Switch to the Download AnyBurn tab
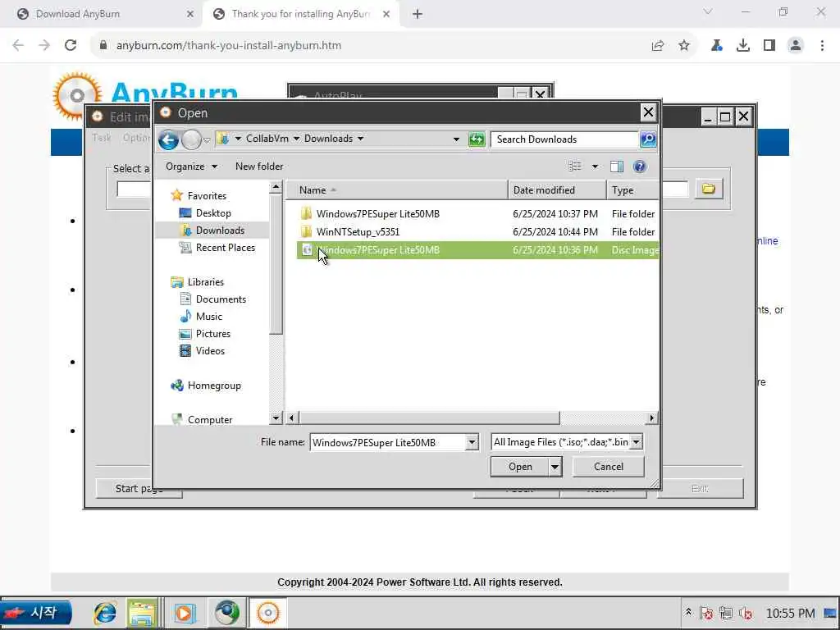840x630 pixels. tap(78, 14)
